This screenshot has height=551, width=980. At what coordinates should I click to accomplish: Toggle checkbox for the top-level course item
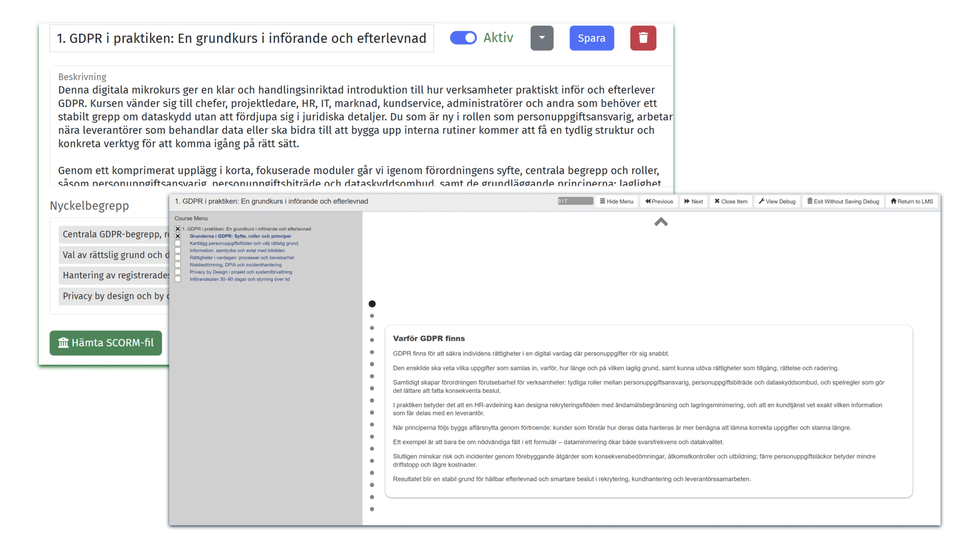tap(178, 229)
